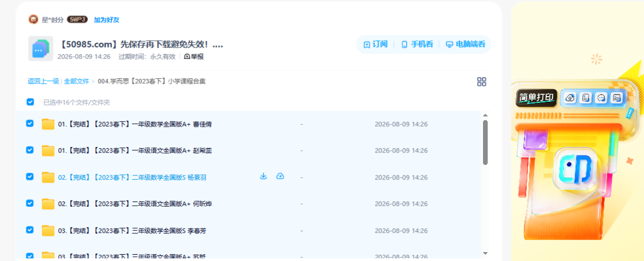Click the SVIP3 membership badge
The width and height of the screenshot is (644, 261).
[x=77, y=20]
